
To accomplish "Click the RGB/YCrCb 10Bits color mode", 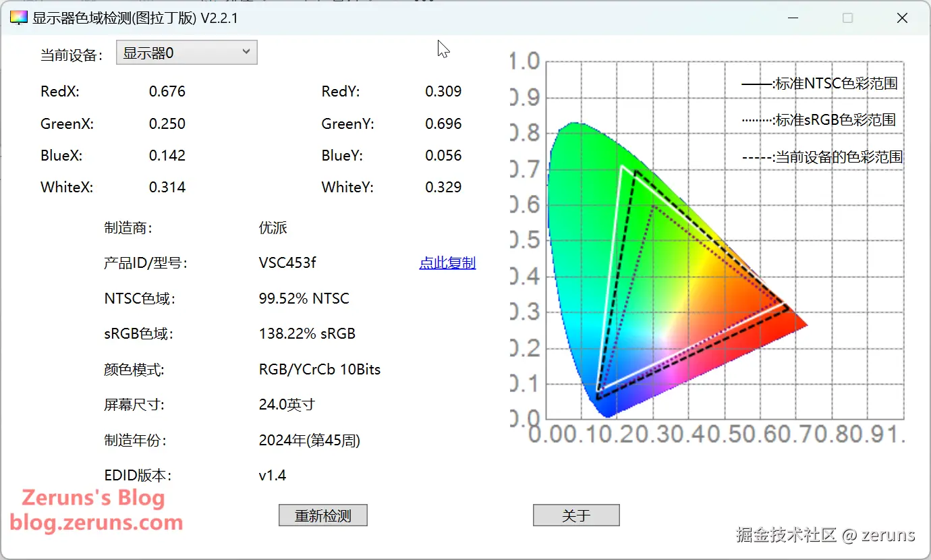I will coord(320,369).
